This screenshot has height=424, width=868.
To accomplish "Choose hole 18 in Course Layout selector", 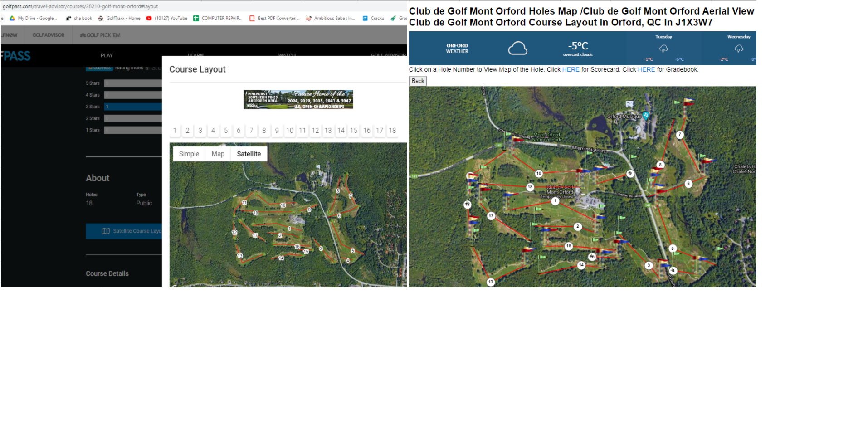I will pos(392,131).
